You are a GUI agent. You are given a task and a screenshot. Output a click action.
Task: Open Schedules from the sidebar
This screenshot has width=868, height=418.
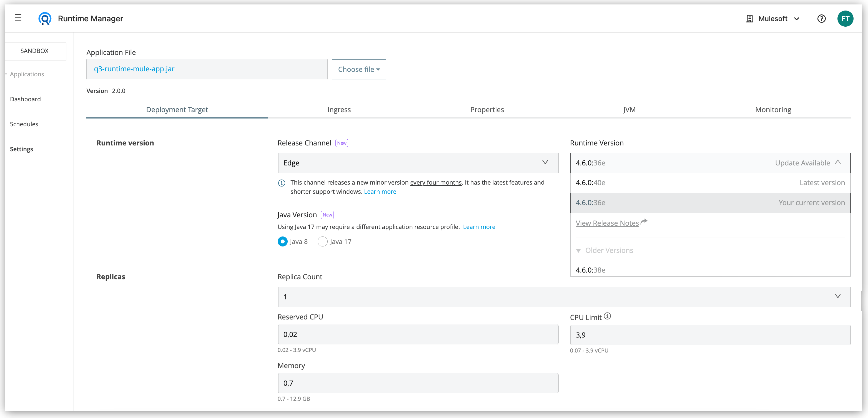[24, 124]
